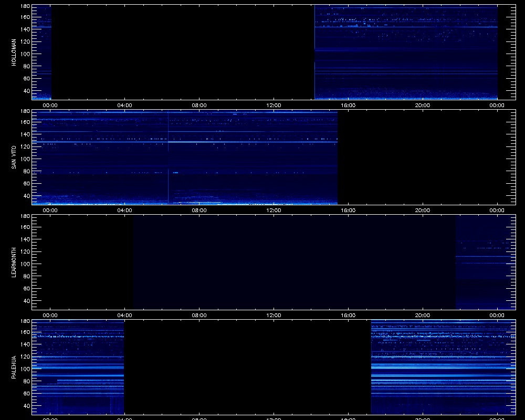Click the ending 00:00 tick under San Vito plot

497,211
